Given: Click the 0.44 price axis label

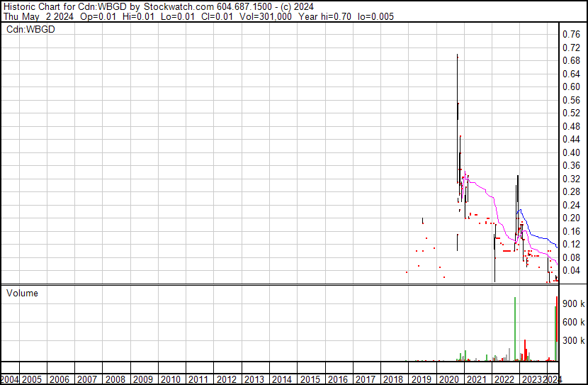Looking at the screenshot, I should pos(571,140).
